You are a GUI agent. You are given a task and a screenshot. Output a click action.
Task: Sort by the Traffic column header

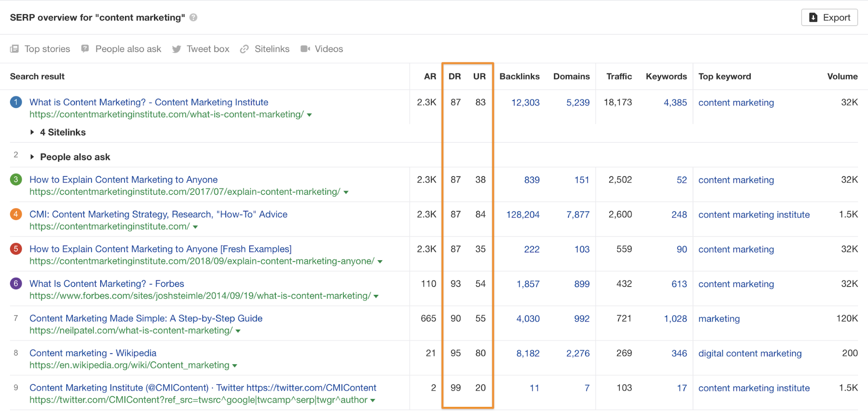click(619, 76)
